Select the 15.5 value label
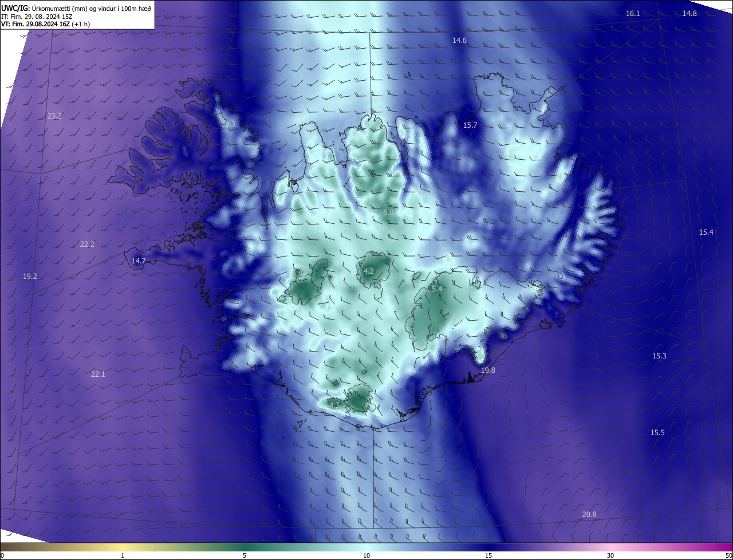Screen dimensions: 733x560 (x=657, y=432)
